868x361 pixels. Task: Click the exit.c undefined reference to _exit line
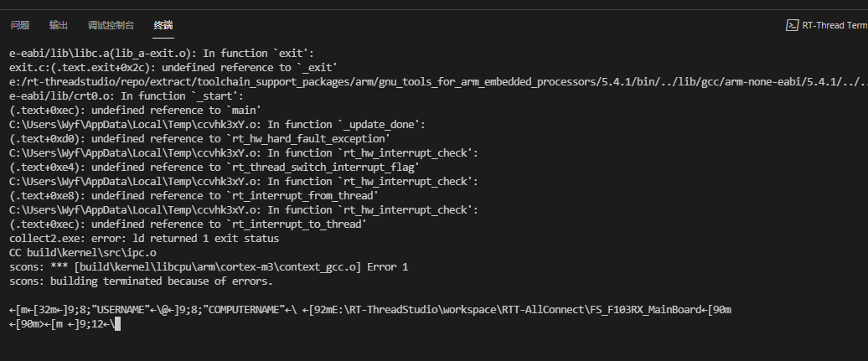click(x=173, y=68)
